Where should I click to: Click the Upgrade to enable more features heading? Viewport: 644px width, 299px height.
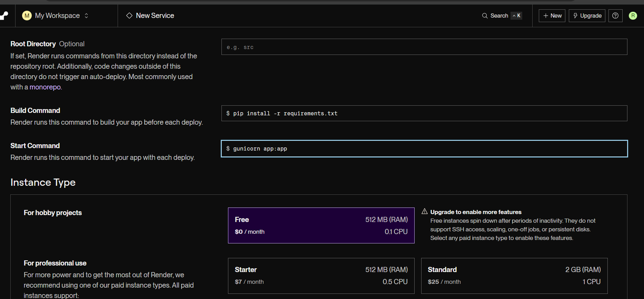coord(476,212)
